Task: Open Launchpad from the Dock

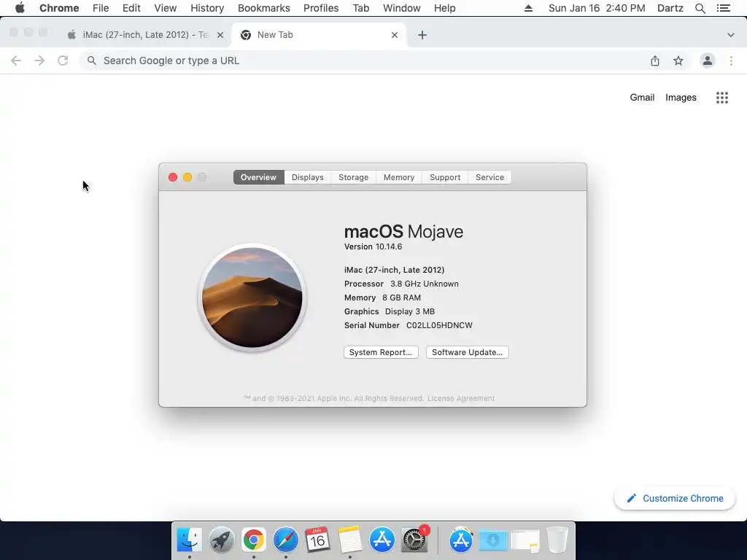Action: [222, 540]
